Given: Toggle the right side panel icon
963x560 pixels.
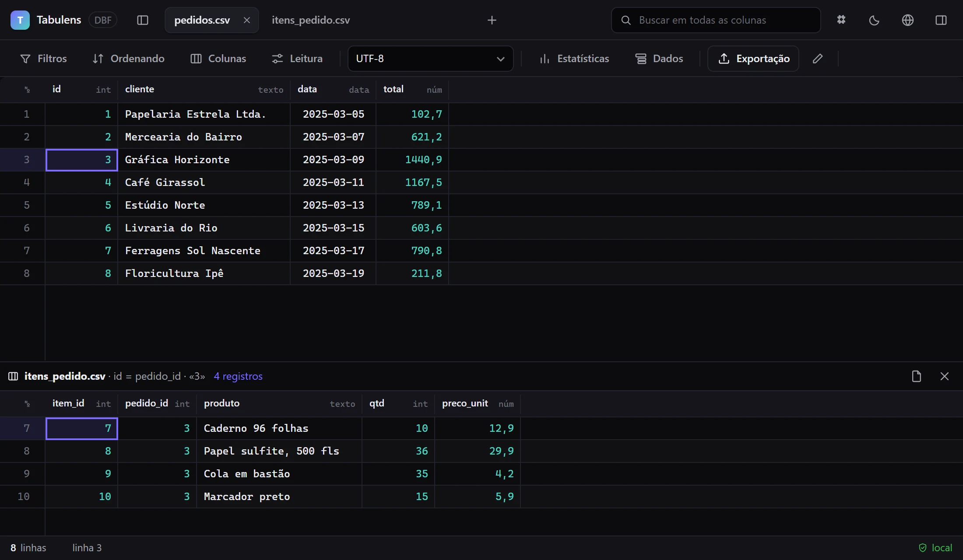Looking at the screenshot, I should pos(941,20).
